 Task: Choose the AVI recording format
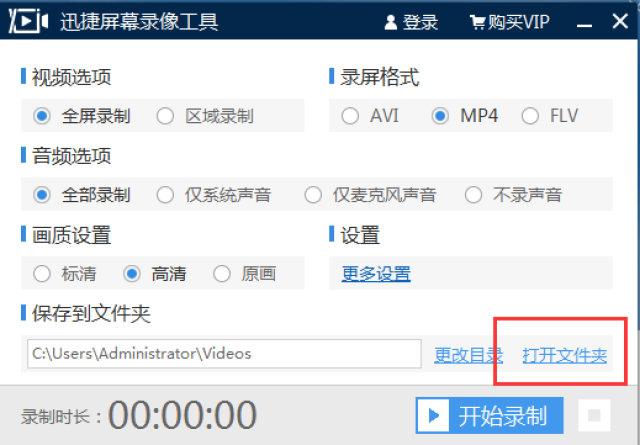click(x=350, y=116)
